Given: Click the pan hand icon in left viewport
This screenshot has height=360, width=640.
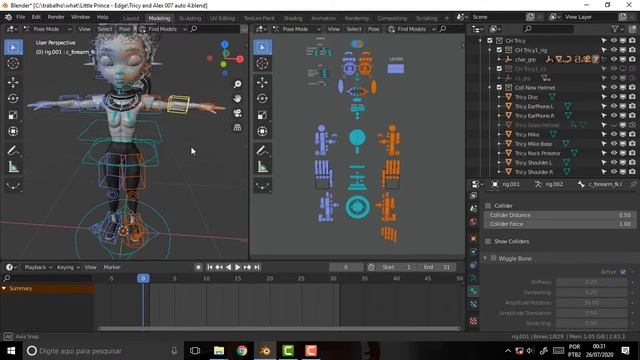Looking at the screenshot, I should click(x=237, y=99).
